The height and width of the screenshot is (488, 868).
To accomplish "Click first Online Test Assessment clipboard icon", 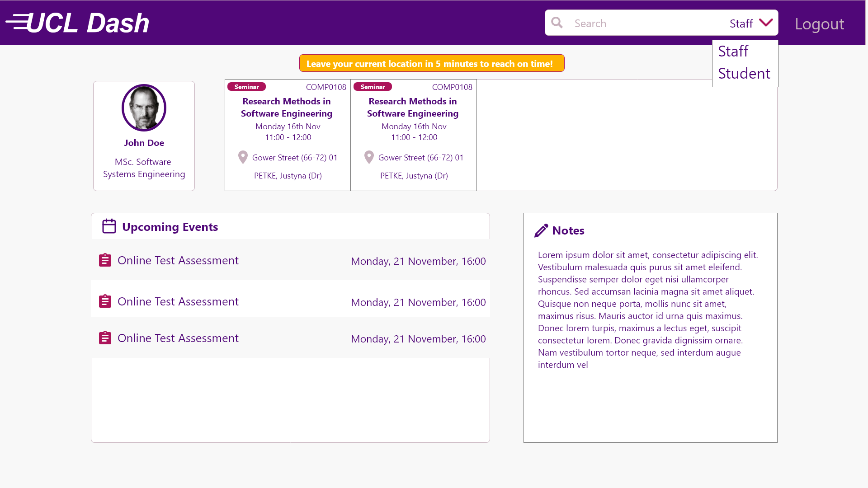I will click(x=105, y=260).
